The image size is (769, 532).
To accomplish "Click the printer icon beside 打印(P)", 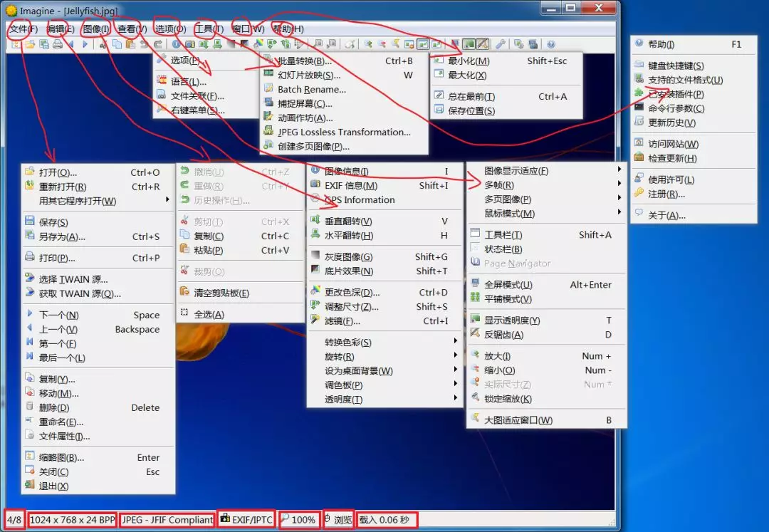I will tap(30, 256).
